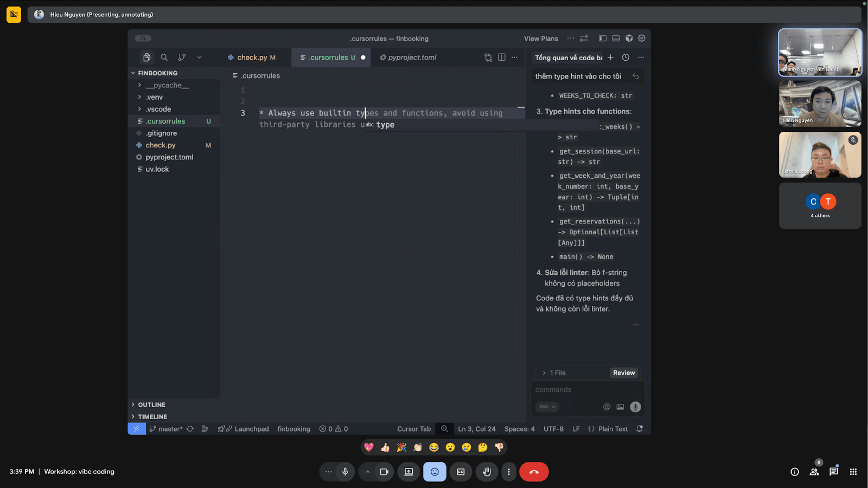
Task: Expand the 1 File changed entry
Action: (x=554, y=373)
